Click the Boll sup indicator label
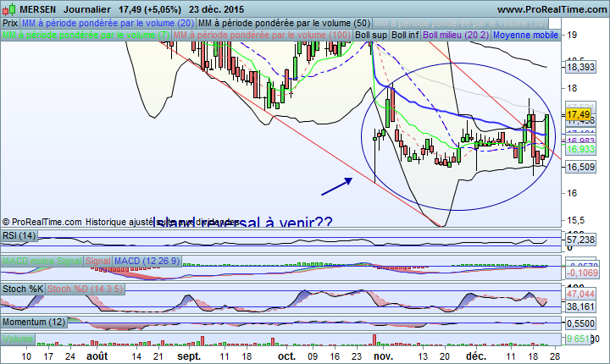Viewport: 610px width, 364px height. (x=371, y=35)
